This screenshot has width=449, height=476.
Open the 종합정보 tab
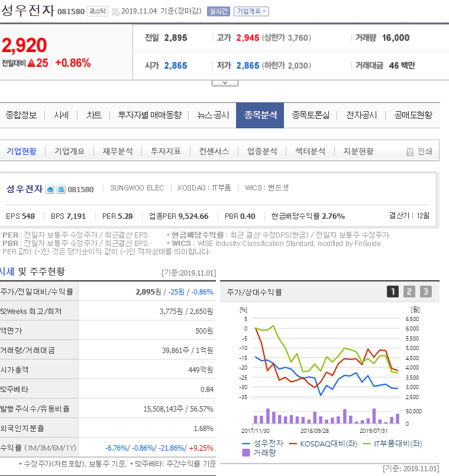click(21, 115)
